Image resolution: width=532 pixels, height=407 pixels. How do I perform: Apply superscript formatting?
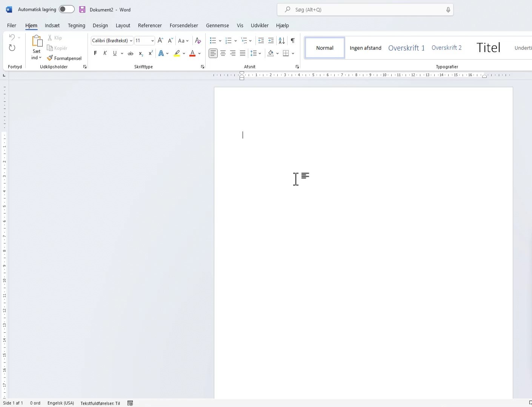point(151,53)
